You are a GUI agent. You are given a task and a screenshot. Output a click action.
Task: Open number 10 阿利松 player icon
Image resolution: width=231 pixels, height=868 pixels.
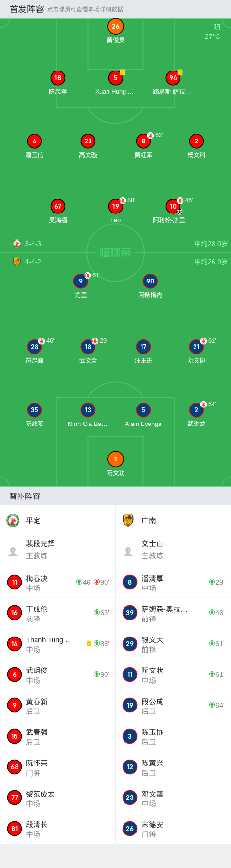173,206
